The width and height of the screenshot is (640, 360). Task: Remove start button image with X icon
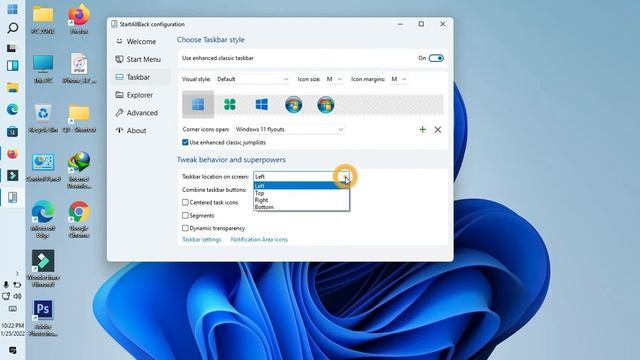pos(438,130)
